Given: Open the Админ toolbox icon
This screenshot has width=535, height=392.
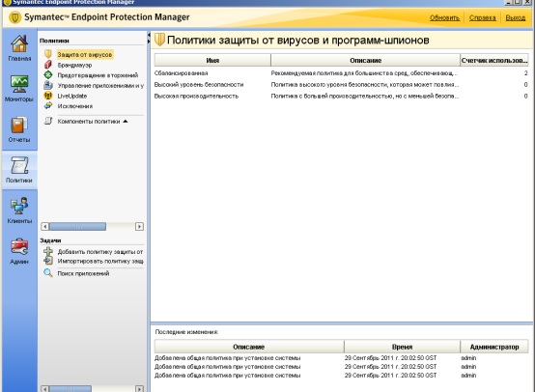Looking at the screenshot, I should click(19, 246).
